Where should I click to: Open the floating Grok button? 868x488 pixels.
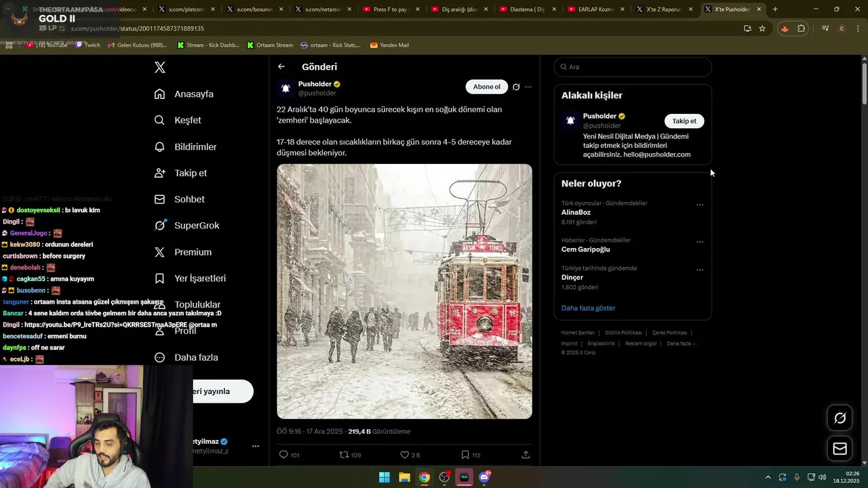pos(840,418)
